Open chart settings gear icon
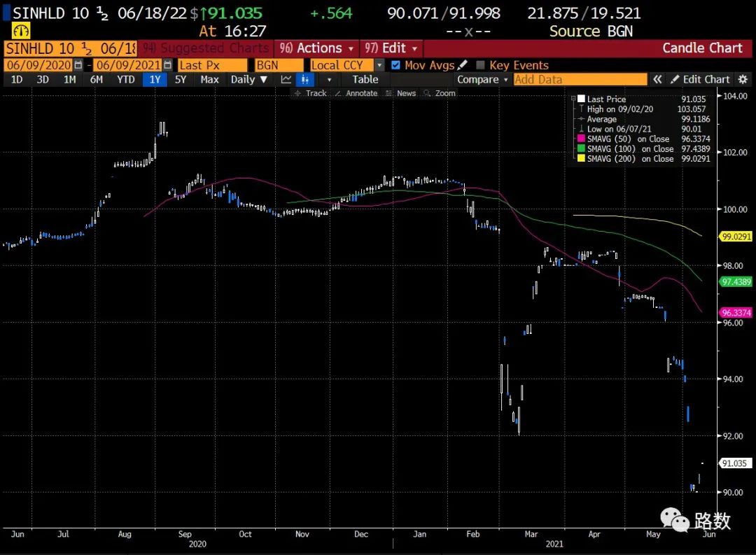The image size is (756, 555). (743, 80)
